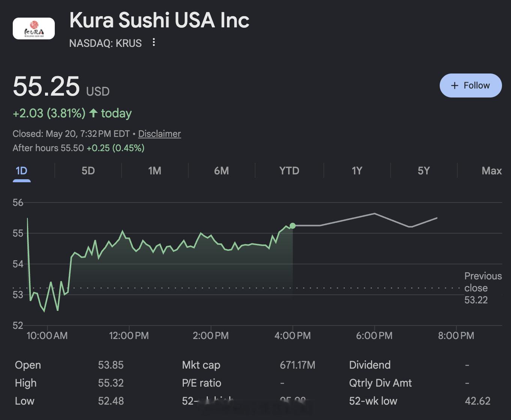The height and width of the screenshot is (420, 511).
Task: View the 1Y chart range
Action: tap(357, 171)
